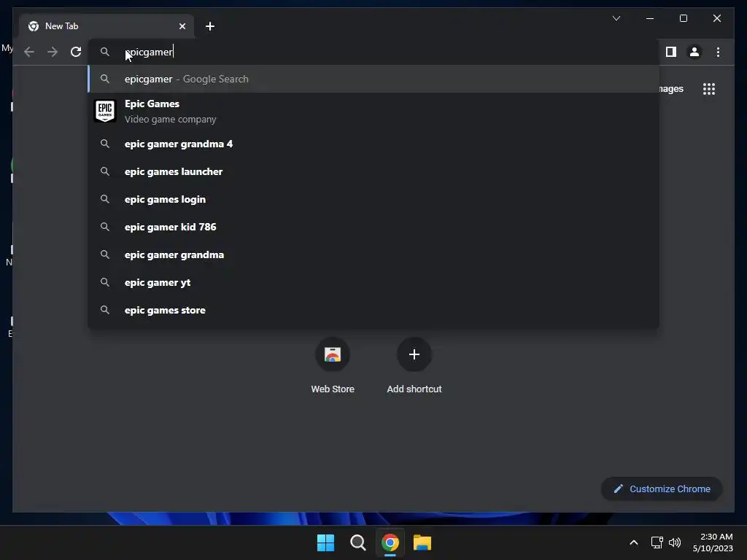The height and width of the screenshot is (560, 747).
Task: Click the Add shortcut plus button
Action: click(x=414, y=354)
